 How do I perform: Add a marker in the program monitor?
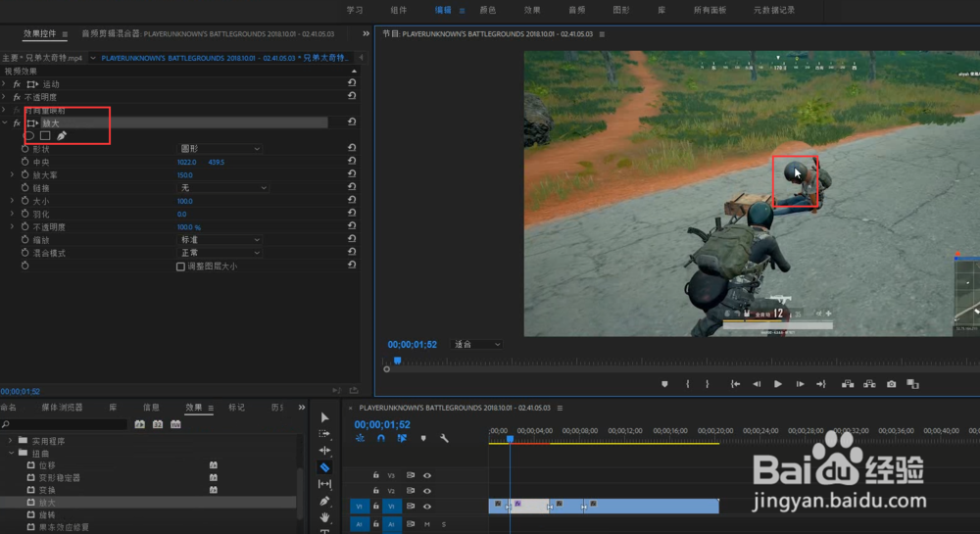pyautogui.click(x=664, y=384)
